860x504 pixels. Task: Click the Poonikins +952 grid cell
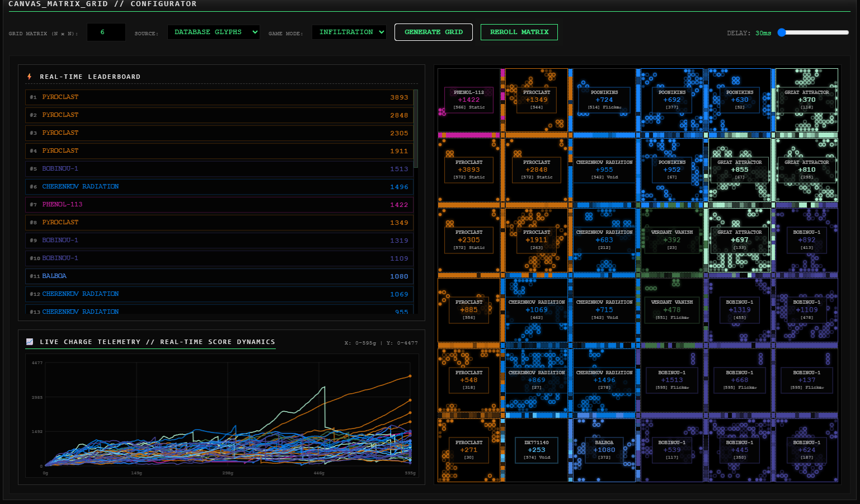[x=672, y=170]
